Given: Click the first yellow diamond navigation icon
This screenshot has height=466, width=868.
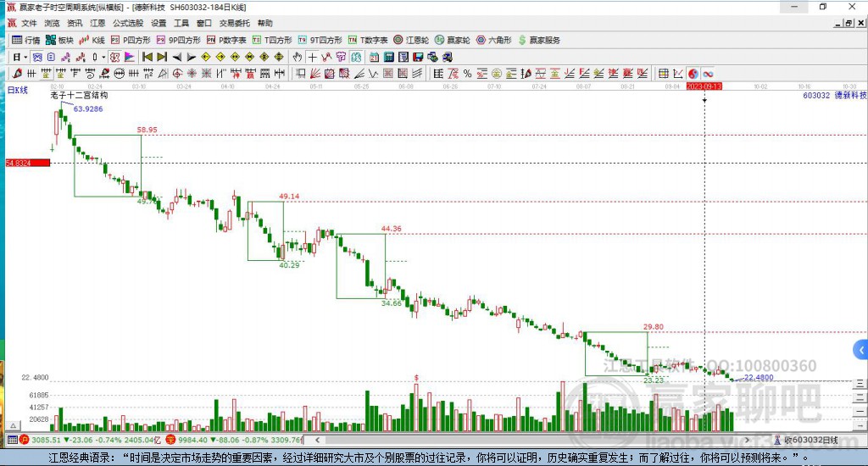Looking at the screenshot, I should click(206, 57).
